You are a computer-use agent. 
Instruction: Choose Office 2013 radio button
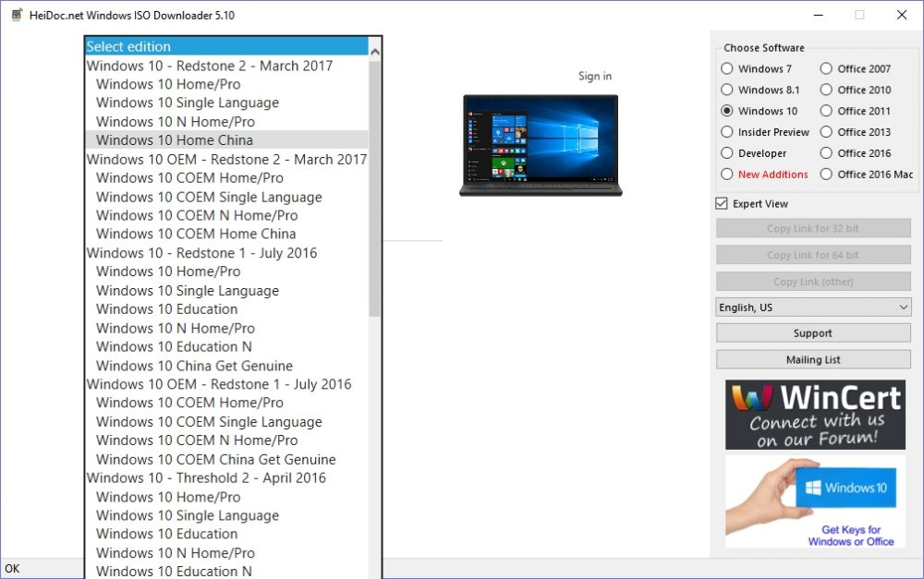point(827,132)
